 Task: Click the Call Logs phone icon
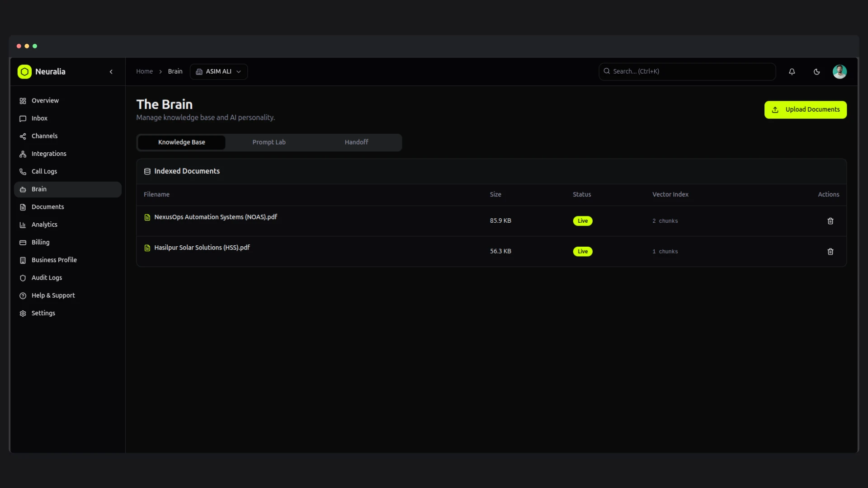point(23,172)
